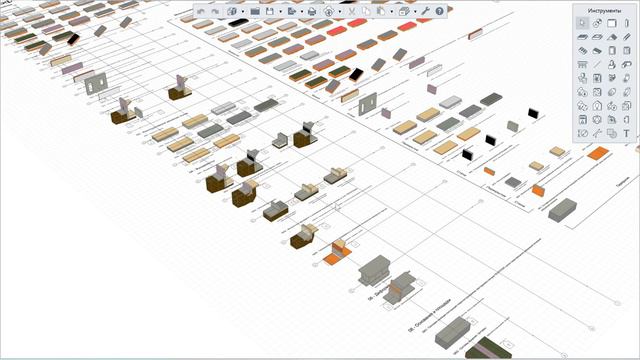Viewport: 640px width, 360px height.
Task: Select the Opening tool next to Floor
Action: 597,37
